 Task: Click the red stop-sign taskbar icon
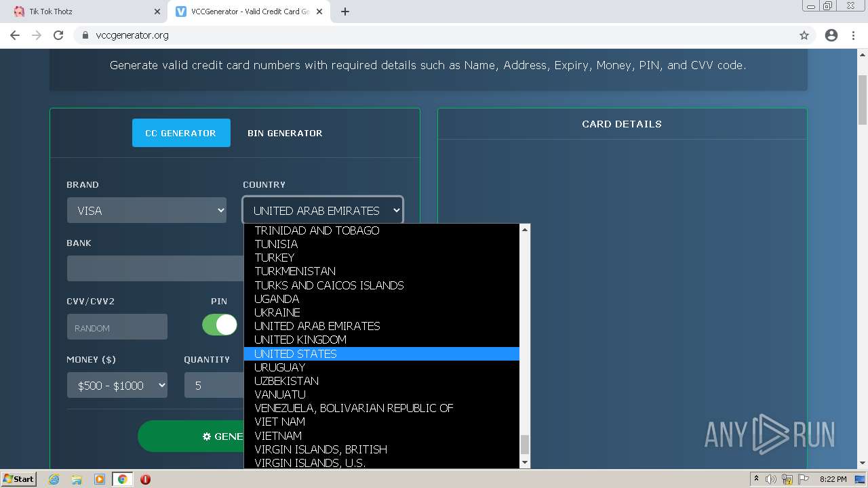click(x=145, y=479)
